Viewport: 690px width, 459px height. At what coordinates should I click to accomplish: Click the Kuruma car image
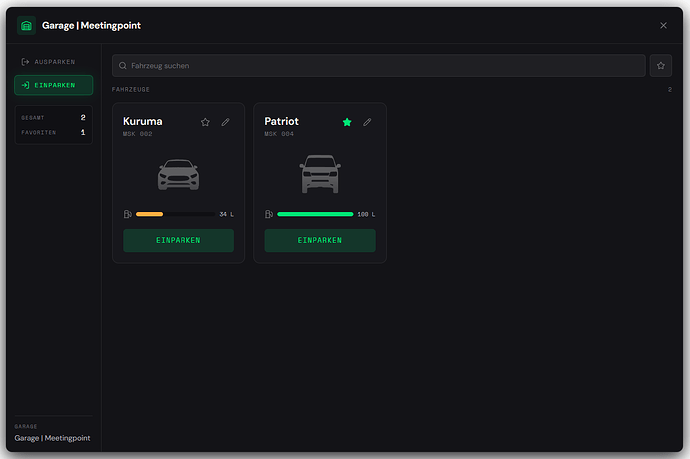tap(178, 174)
